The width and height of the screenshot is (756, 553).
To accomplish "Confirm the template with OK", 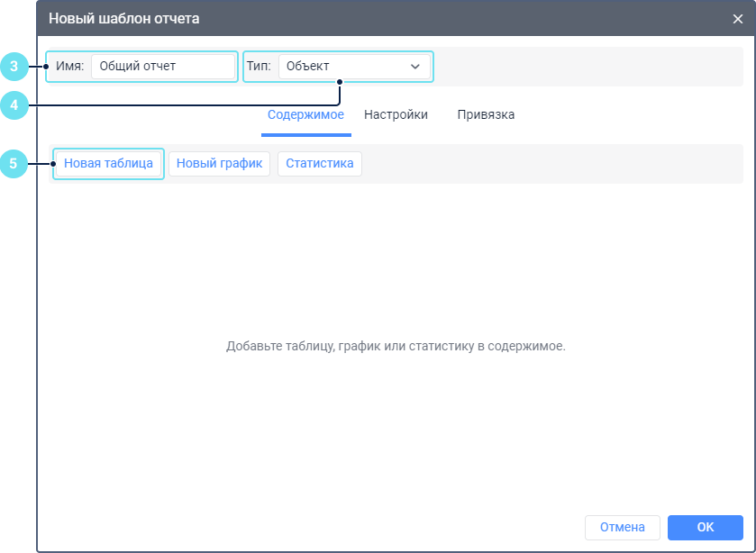I will pyautogui.click(x=705, y=527).
